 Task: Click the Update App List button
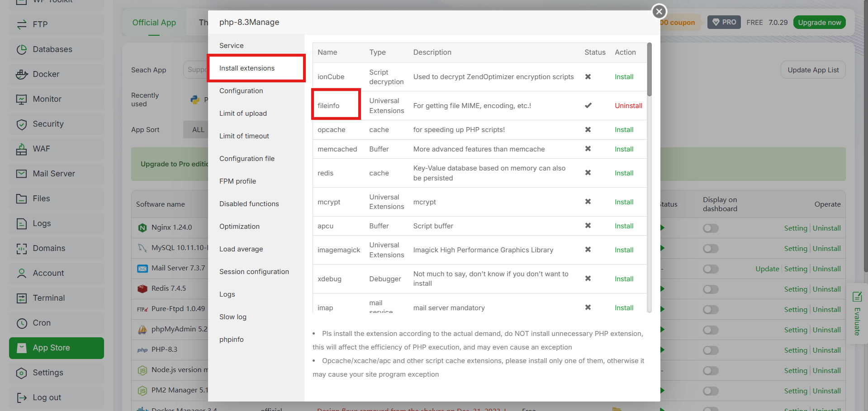click(813, 70)
